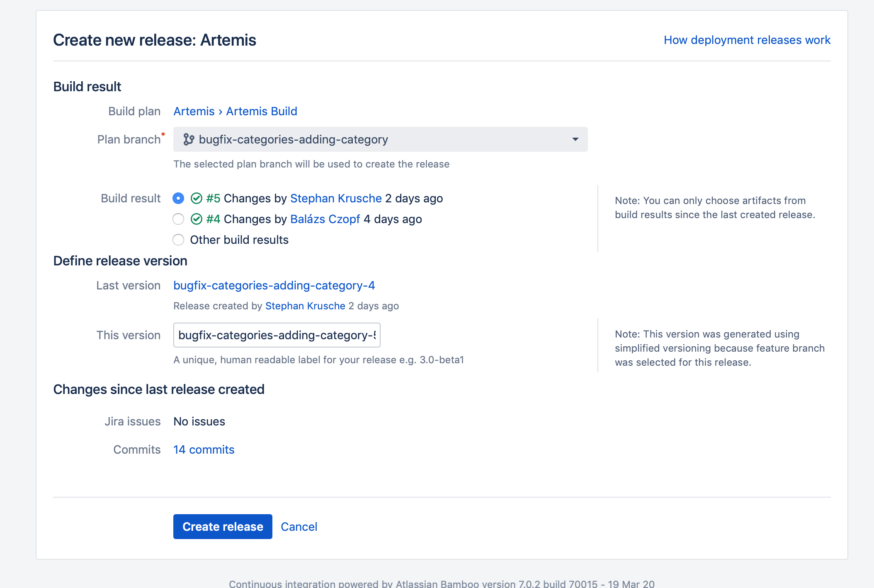Click 'Other build results' label text
This screenshot has width=874, height=588.
239,240
